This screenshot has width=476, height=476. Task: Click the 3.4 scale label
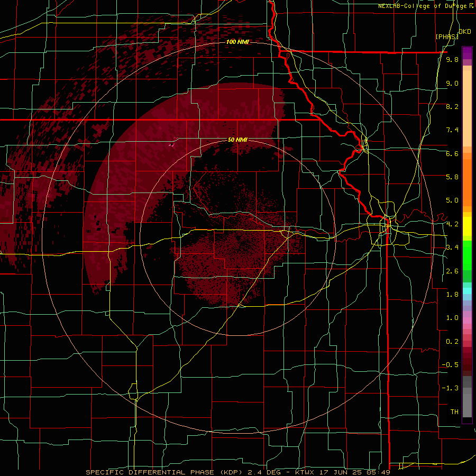click(x=452, y=247)
